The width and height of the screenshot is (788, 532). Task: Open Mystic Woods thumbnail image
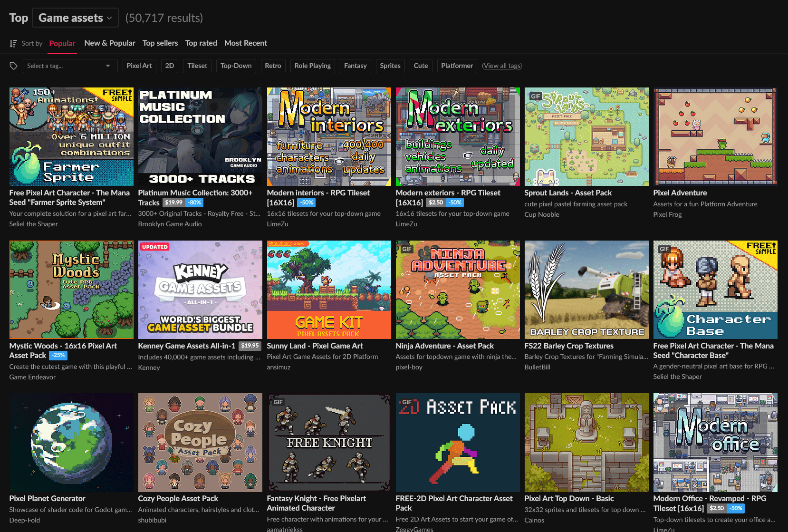tap(71, 290)
